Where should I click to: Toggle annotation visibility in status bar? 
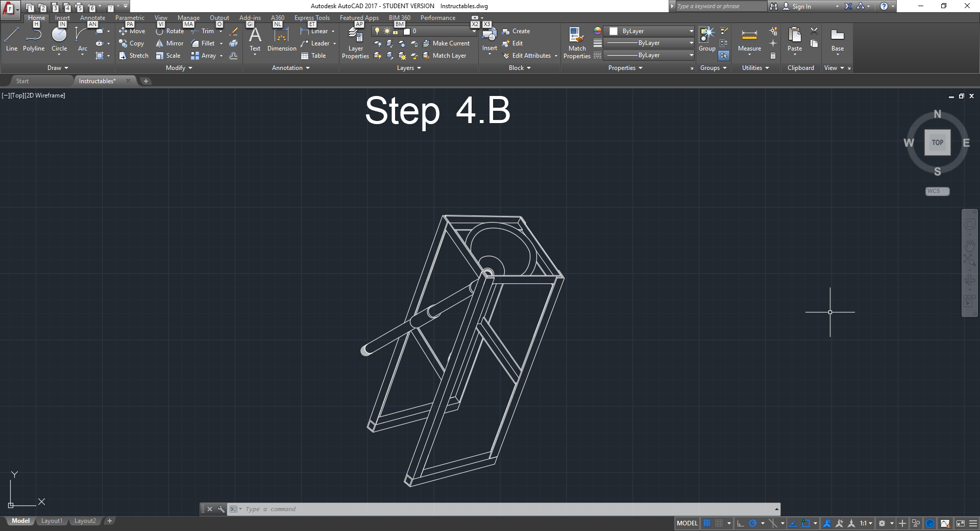click(x=827, y=523)
